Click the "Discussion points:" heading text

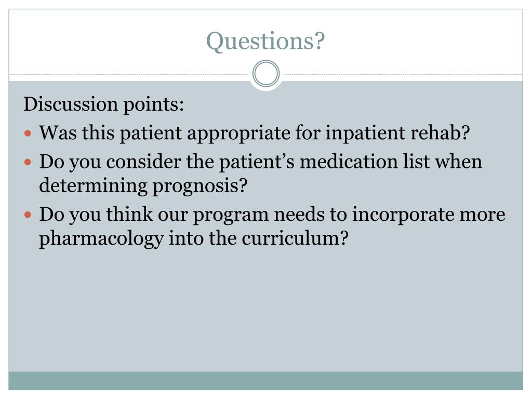104,104
